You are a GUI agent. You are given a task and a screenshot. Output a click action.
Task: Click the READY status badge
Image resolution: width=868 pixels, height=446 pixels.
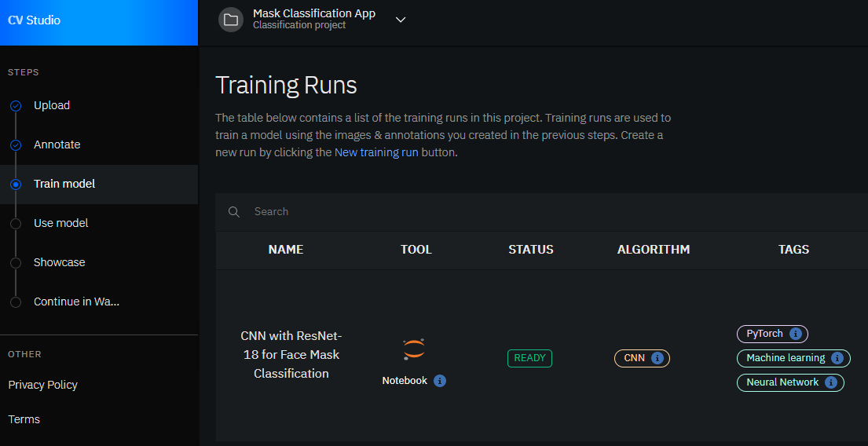(529, 358)
